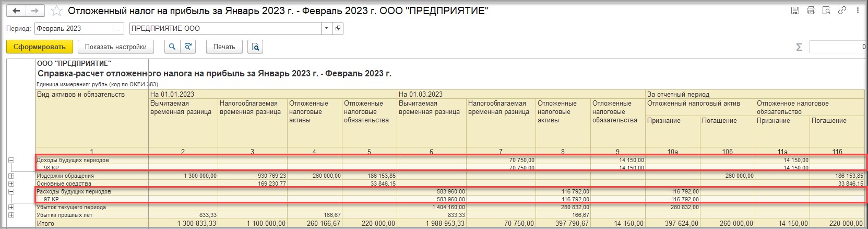Add report to favorites with star icon

coord(57,11)
